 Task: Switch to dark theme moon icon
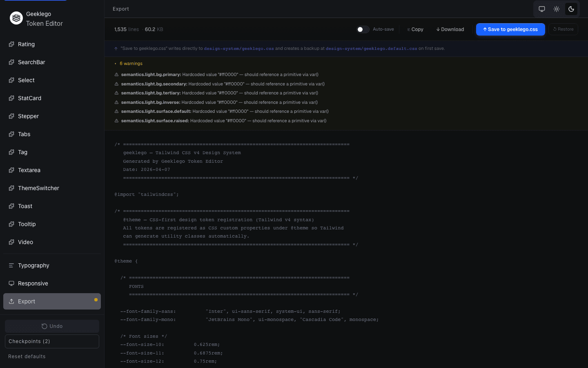tap(571, 9)
